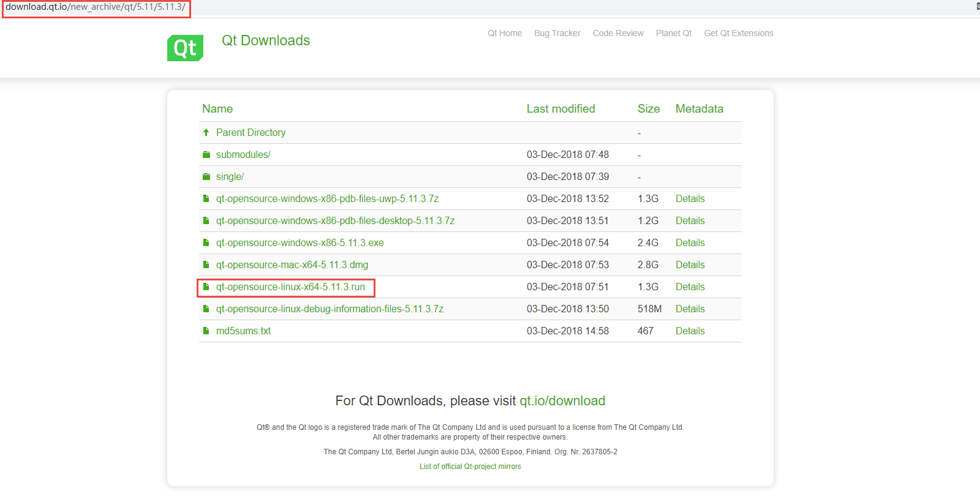Download qt-opensource-linux-debug-information-files-5.11.3.7z
Screen dimensions: 980x499
(330, 309)
